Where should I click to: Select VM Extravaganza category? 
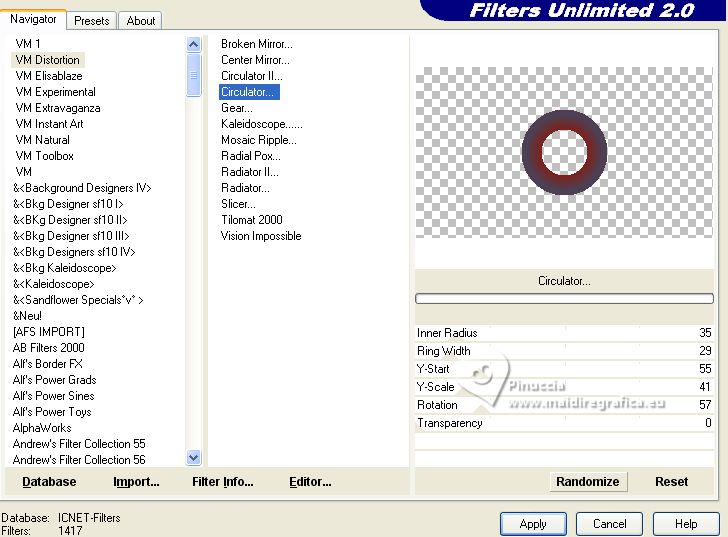tap(58, 108)
